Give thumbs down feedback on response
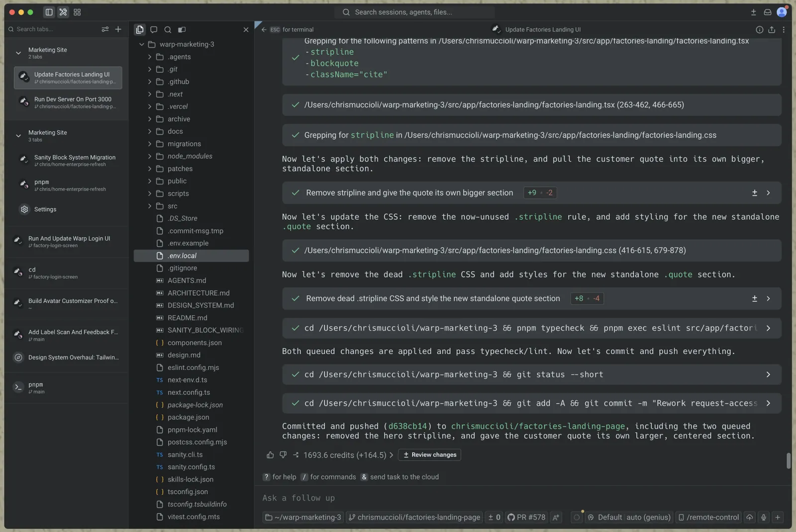 [x=283, y=455]
